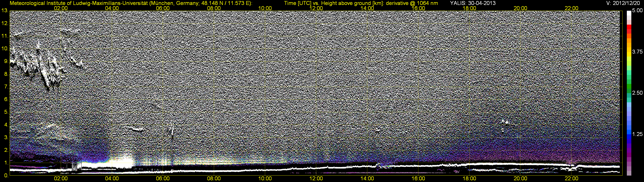The width and height of the screenshot is (644, 182).
Task: Click the 10. km height axis label
Action: (x=5, y=49)
